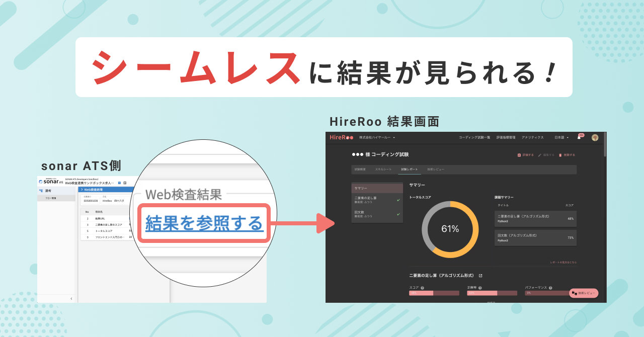Click the 編集する pencil icon
The height and width of the screenshot is (337, 644).
coord(540,155)
